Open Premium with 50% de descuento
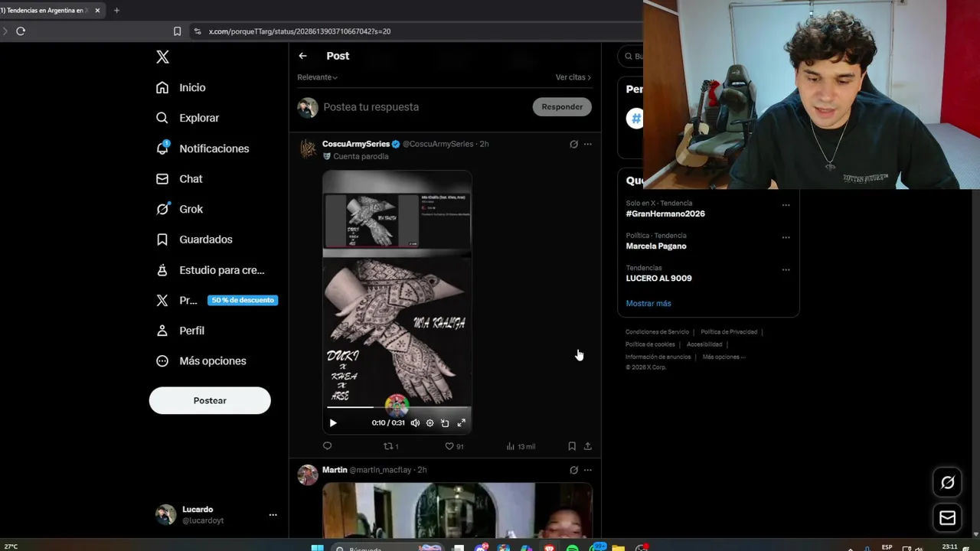This screenshot has height=551, width=980. (216, 300)
